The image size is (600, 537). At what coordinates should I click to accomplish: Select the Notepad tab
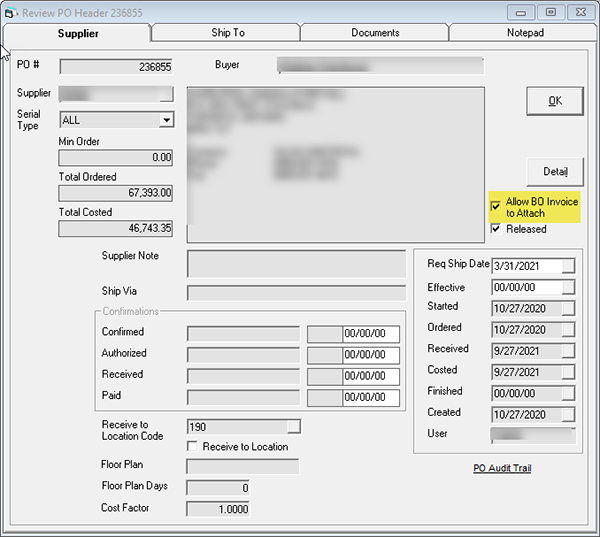[525, 33]
